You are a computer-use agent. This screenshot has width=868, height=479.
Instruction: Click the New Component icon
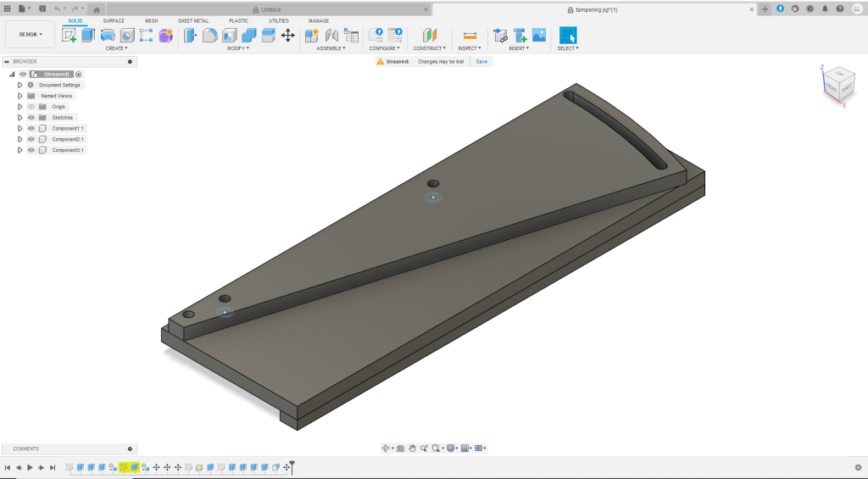312,36
